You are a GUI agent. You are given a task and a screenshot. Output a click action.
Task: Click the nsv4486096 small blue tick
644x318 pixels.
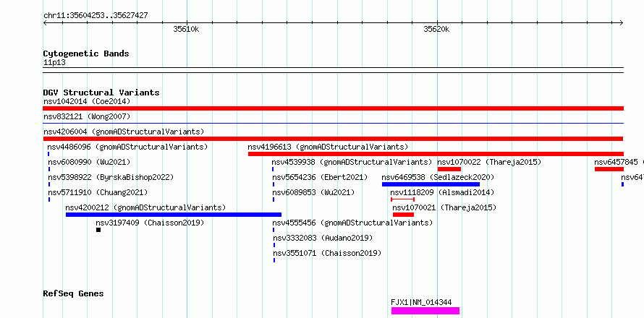pyautogui.click(x=48, y=154)
